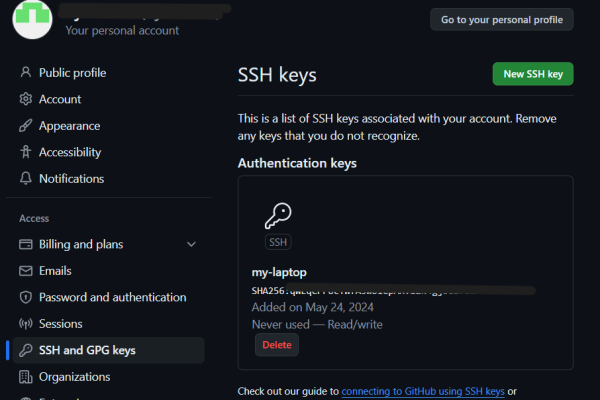600x400 pixels.
Task: Open SSH and GPG keys settings
Action: (x=87, y=350)
